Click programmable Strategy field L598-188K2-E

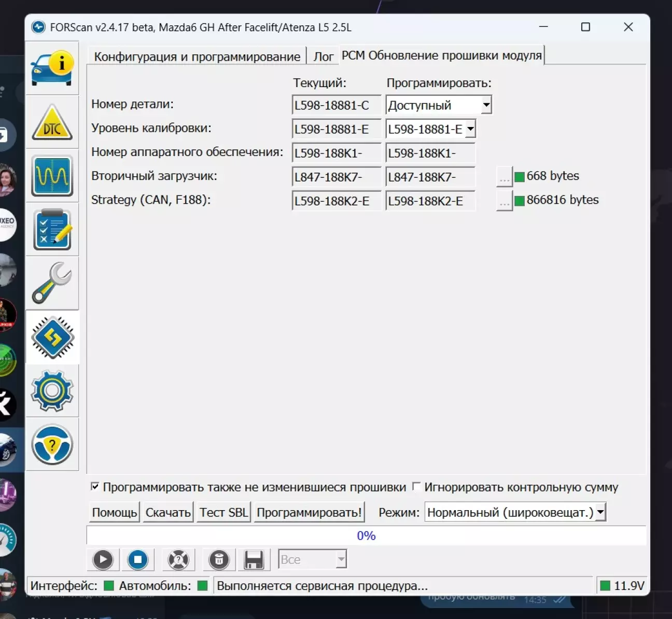pos(430,201)
